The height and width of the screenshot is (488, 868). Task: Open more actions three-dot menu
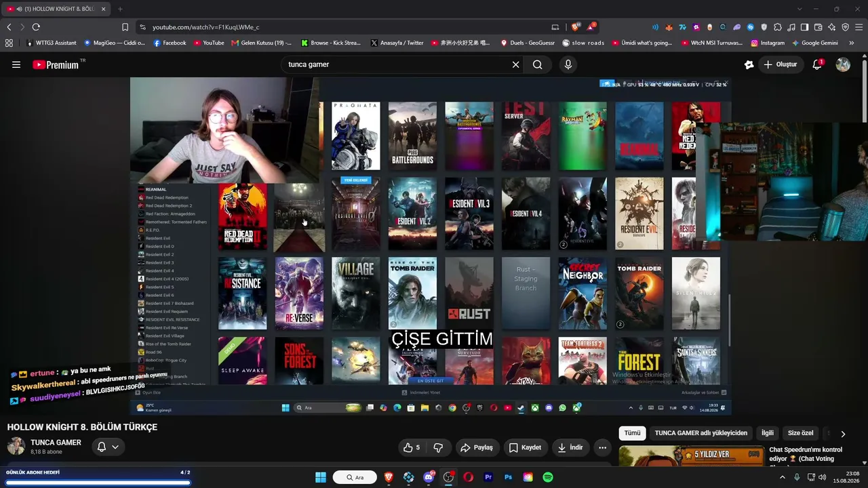[x=602, y=447]
